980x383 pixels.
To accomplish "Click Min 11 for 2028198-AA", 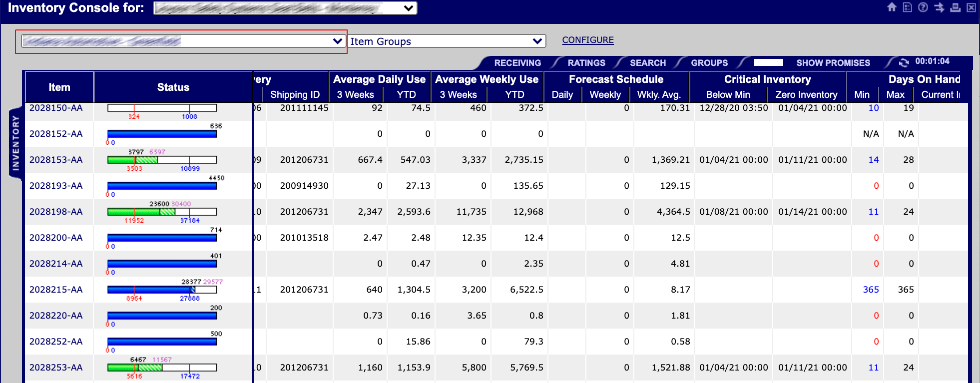I will 874,212.
